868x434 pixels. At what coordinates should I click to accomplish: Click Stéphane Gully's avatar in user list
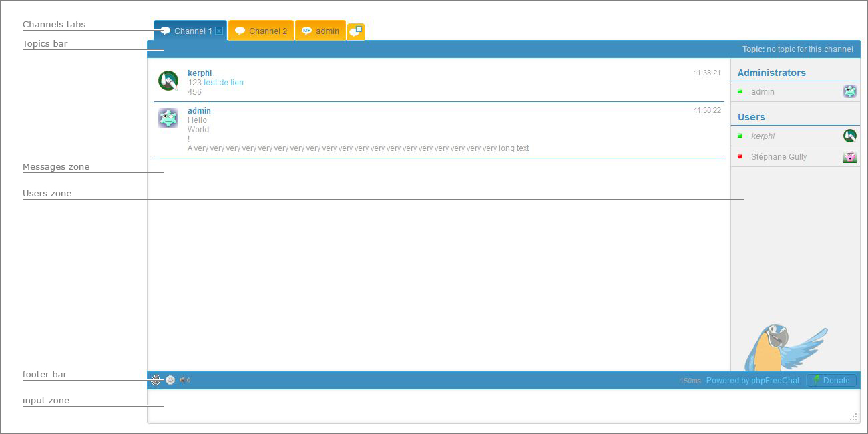point(849,157)
